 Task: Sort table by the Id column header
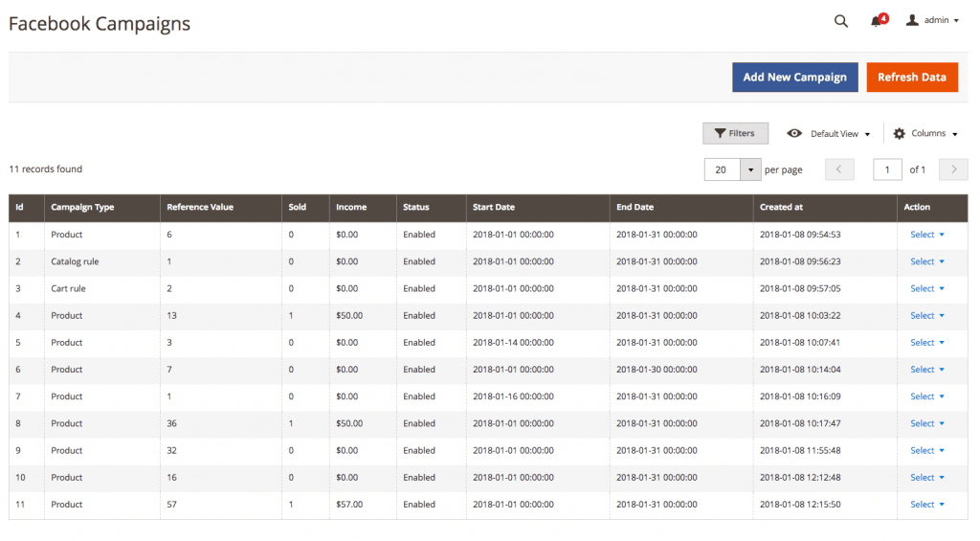pos(19,207)
